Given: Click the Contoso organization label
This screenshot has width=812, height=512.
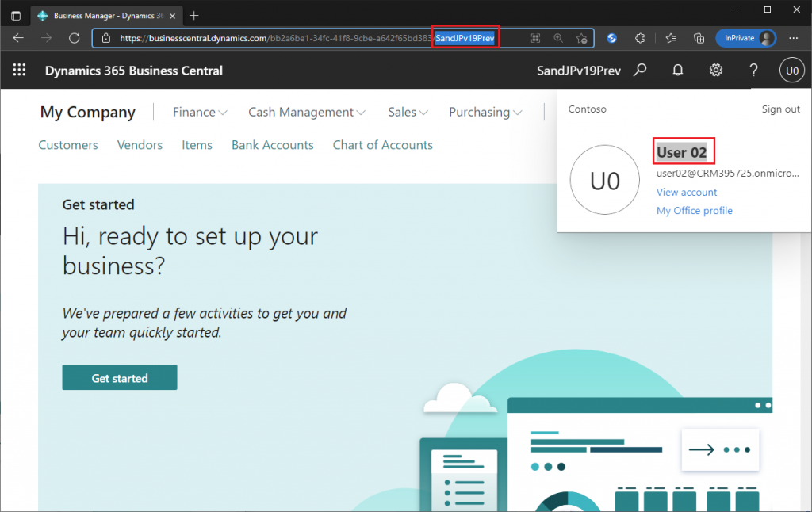Looking at the screenshot, I should (x=587, y=109).
